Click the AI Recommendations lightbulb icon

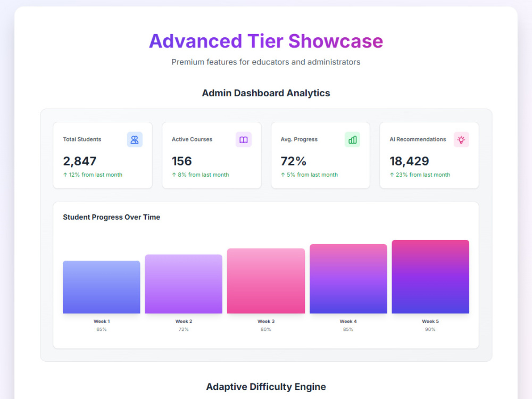coord(461,140)
